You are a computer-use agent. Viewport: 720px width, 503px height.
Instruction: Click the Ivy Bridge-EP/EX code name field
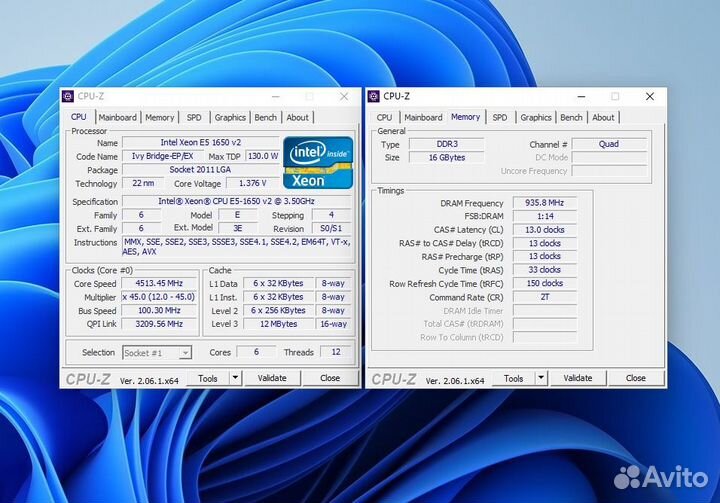tap(162, 156)
